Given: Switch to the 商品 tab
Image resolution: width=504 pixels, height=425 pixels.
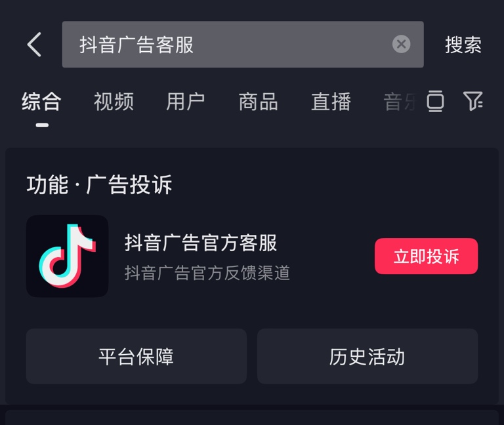Looking at the screenshot, I should point(258,102).
